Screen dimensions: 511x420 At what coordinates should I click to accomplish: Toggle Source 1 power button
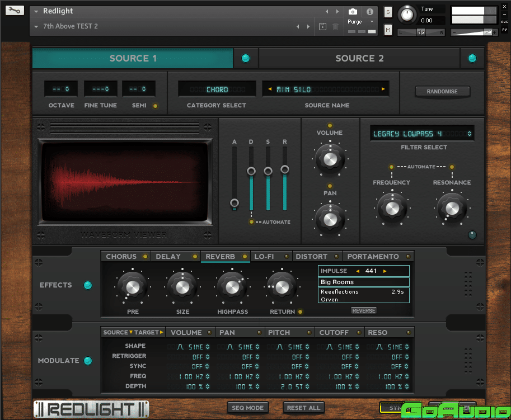pyautogui.click(x=245, y=58)
